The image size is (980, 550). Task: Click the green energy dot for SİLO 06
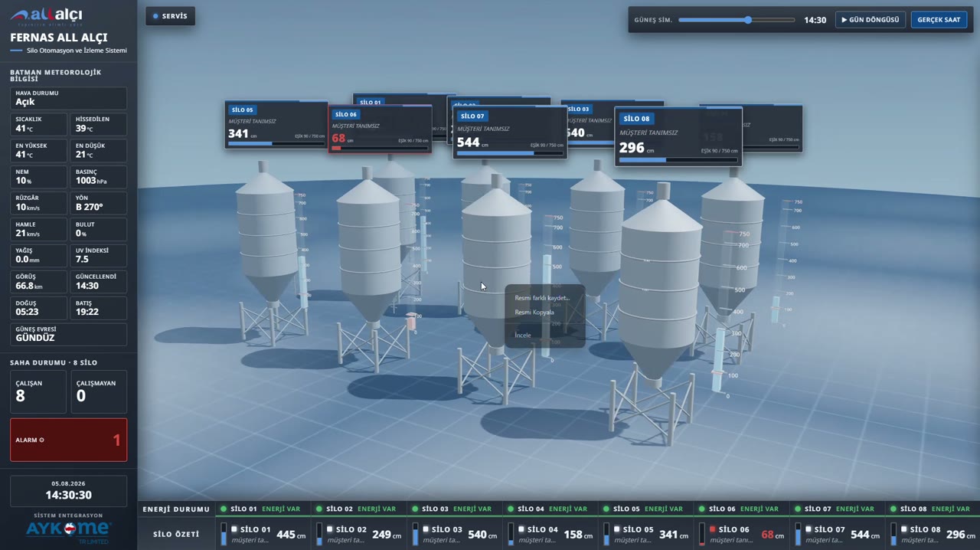[702, 509]
